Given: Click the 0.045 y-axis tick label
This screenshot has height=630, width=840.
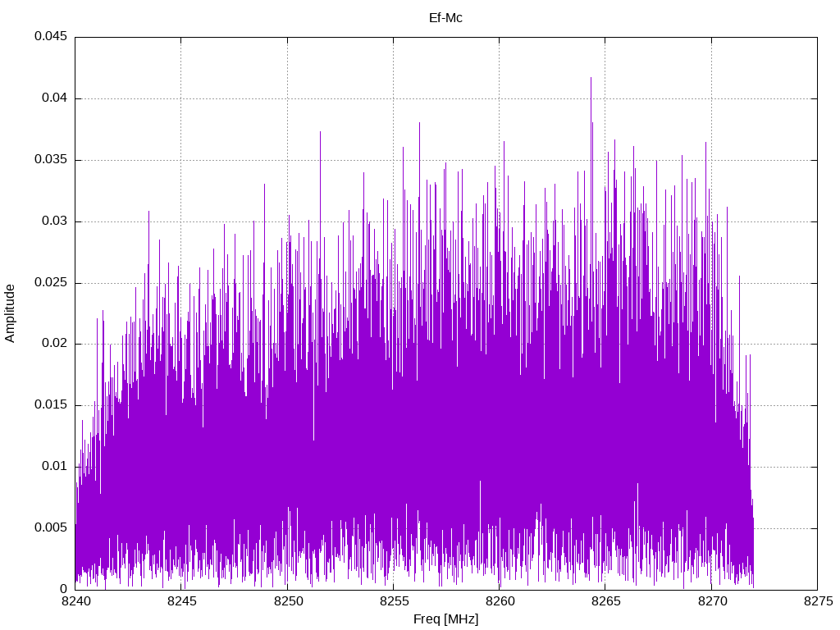Looking at the screenshot, I should click(x=51, y=36).
